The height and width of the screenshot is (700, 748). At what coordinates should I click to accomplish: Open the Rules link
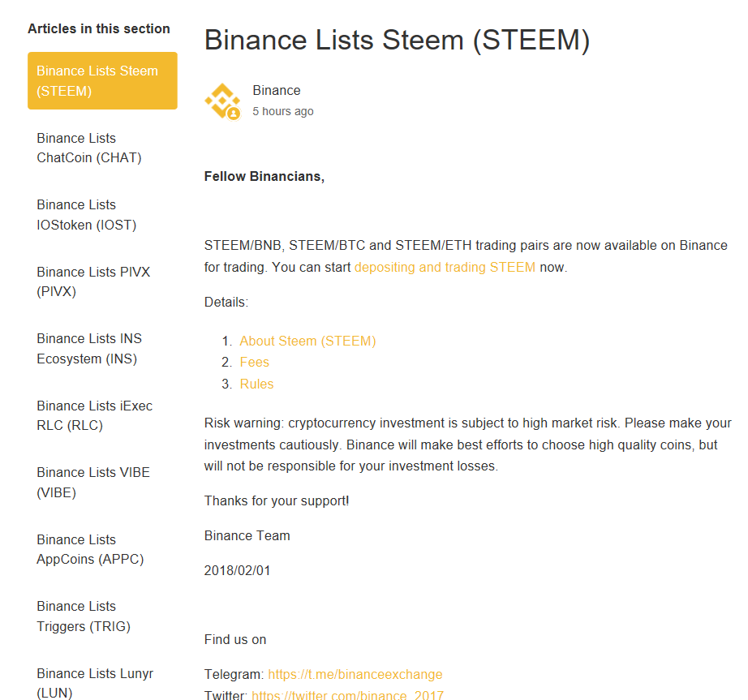coord(256,384)
